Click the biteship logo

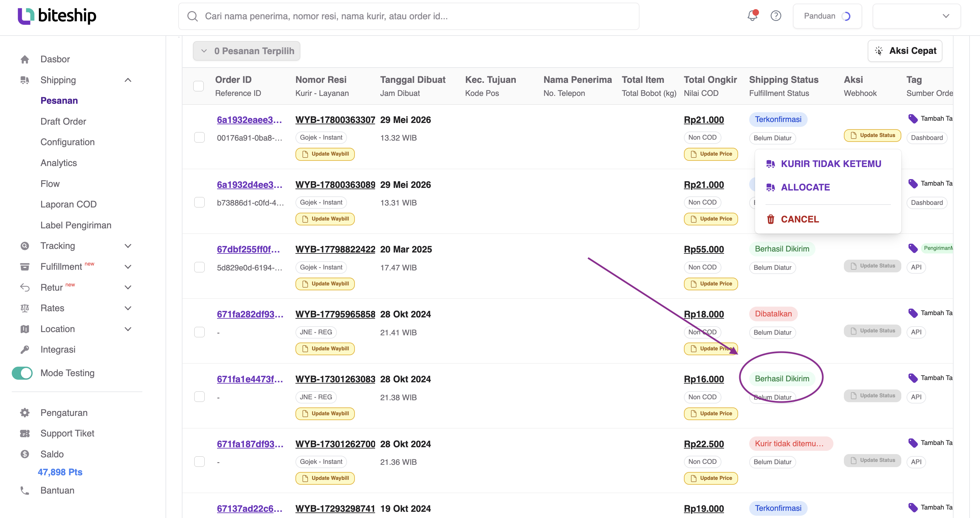tap(57, 16)
